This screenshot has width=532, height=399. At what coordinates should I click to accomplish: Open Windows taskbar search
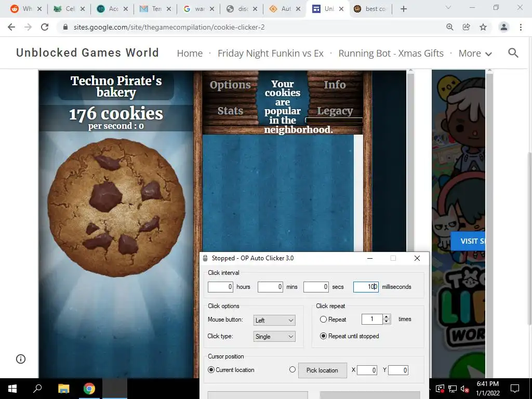[x=37, y=389]
